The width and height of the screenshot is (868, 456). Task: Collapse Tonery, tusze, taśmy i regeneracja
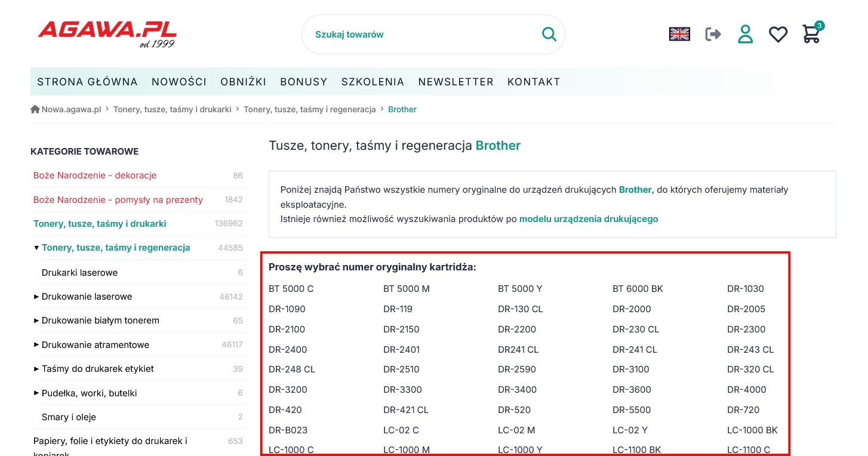[x=36, y=248]
